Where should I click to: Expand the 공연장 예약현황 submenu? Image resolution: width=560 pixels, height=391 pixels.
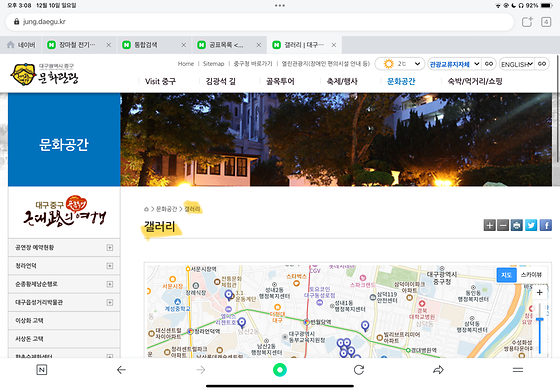(110, 247)
